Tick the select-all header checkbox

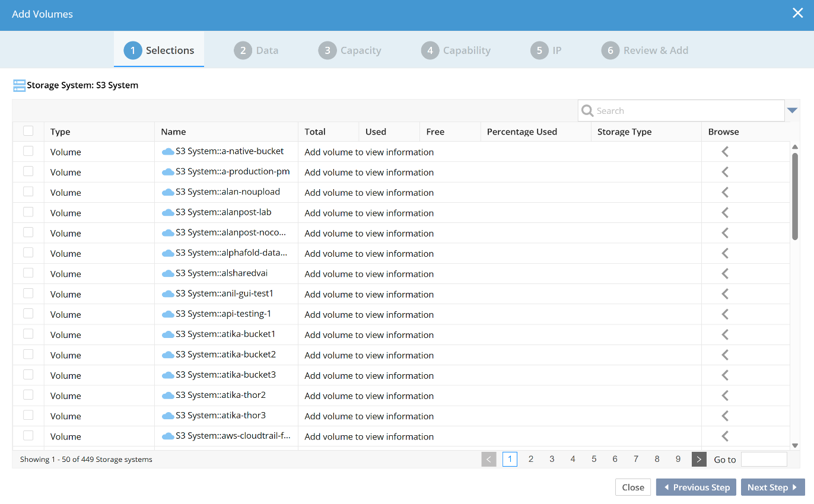(x=28, y=131)
